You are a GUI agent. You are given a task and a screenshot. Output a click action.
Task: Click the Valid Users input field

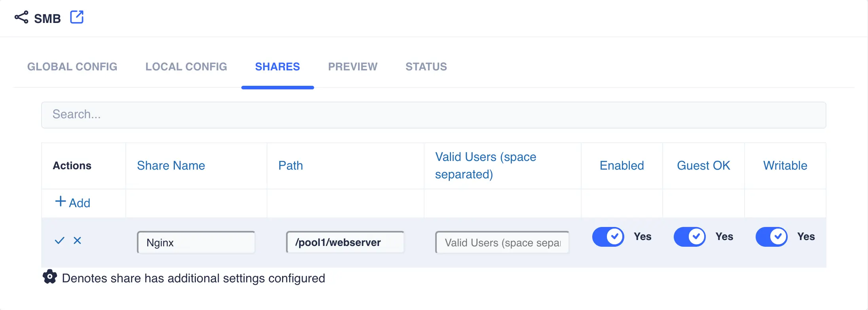coord(502,242)
